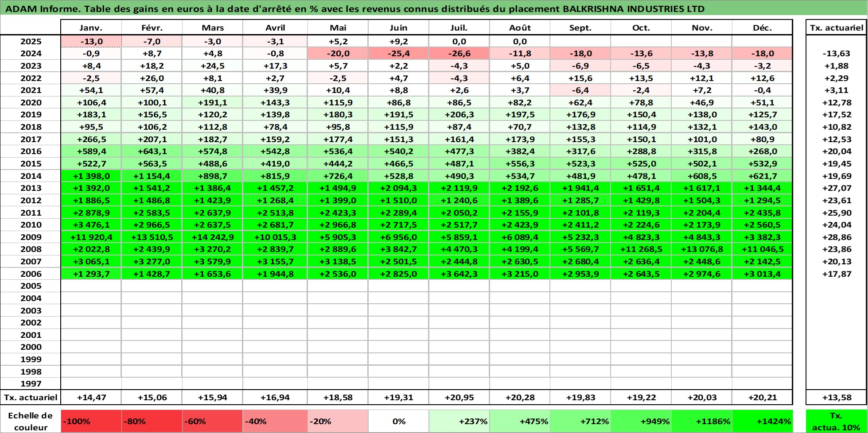This screenshot has width=868, height=433.
Task: Click the Tx. actua. 10% green box
Action: click(x=837, y=421)
